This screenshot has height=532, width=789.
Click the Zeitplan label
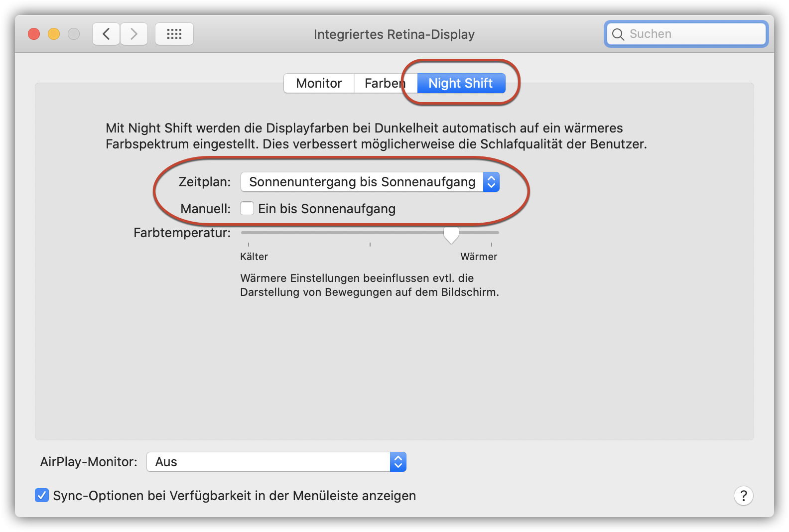pyautogui.click(x=205, y=182)
